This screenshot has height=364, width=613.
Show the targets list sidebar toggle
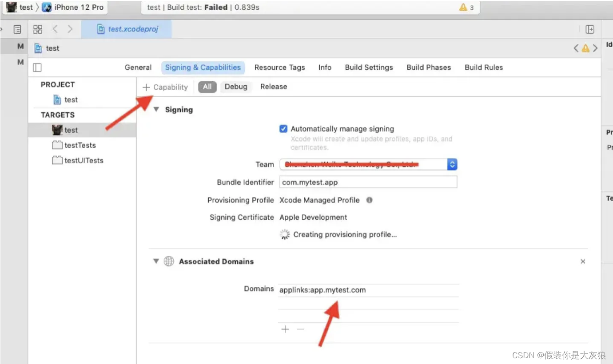click(x=37, y=67)
